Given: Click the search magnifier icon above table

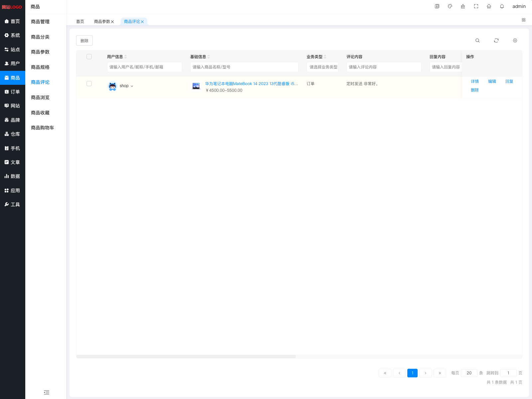Looking at the screenshot, I should (x=477, y=41).
